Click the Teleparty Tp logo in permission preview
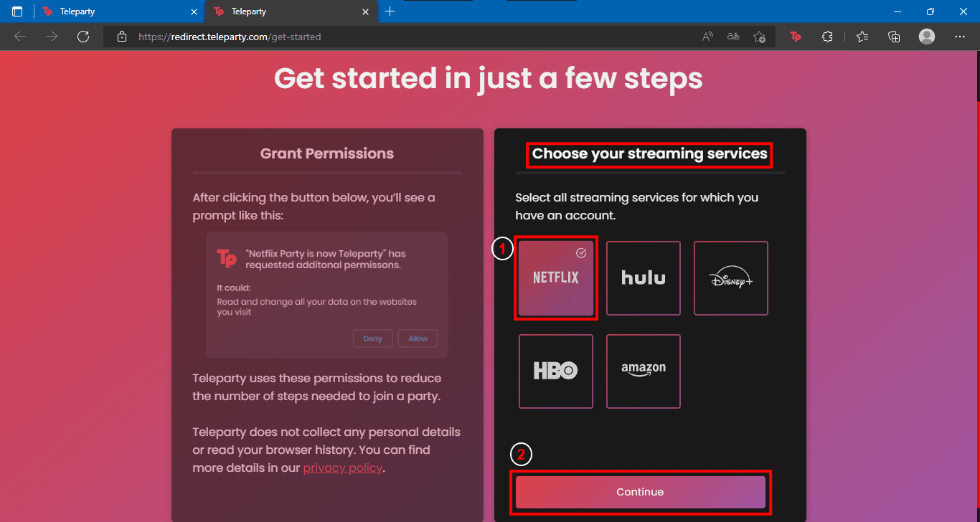Image resolution: width=980 pixels, height=522 pixels. pos(227,258)
